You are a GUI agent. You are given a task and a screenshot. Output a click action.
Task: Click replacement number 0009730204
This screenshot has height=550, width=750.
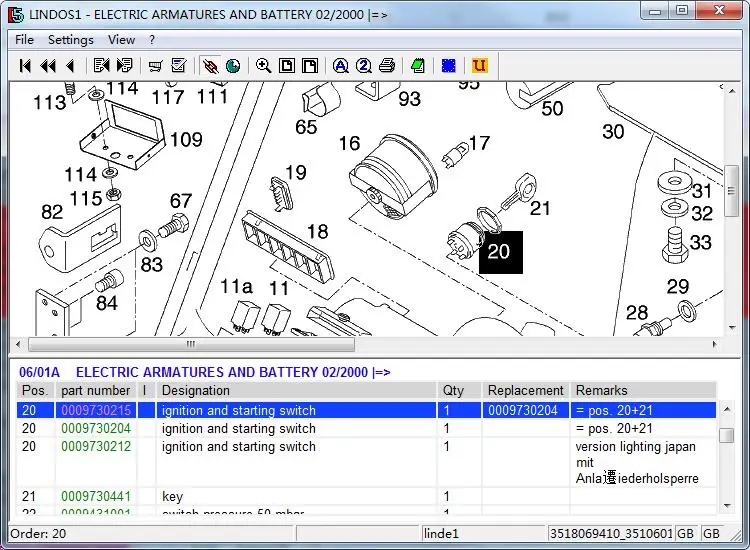(522, 411)
